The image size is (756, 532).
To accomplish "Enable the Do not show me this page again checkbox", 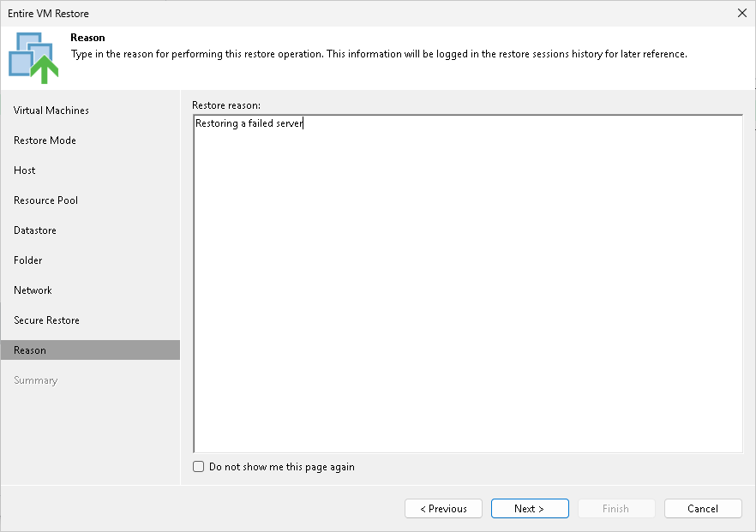I will point(198,466).
